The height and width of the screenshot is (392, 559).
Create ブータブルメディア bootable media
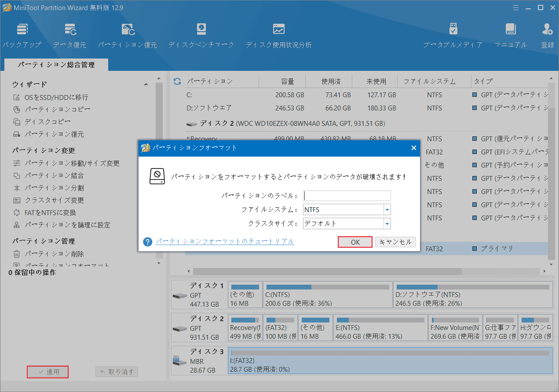click(x=453, y=36)
